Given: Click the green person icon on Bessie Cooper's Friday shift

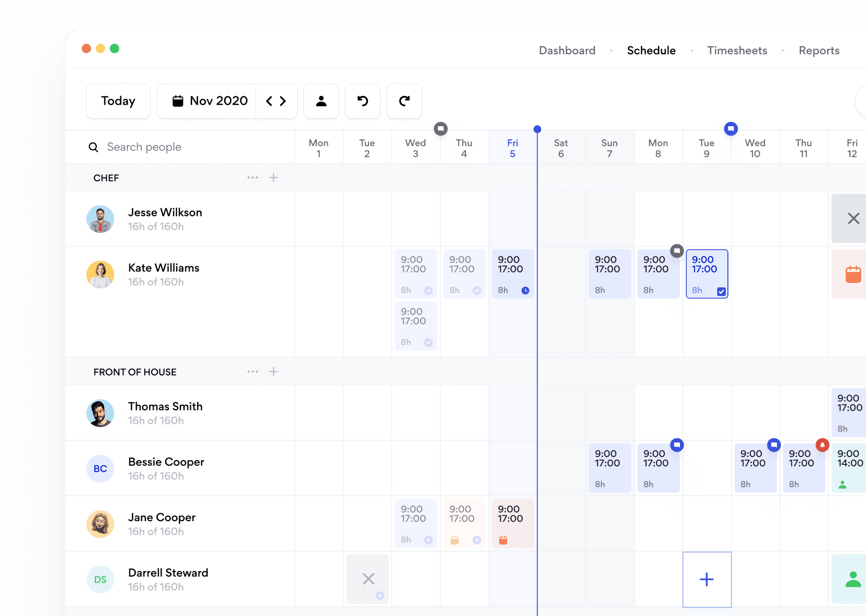Looking at the screenshot, I should coord(843,485).
